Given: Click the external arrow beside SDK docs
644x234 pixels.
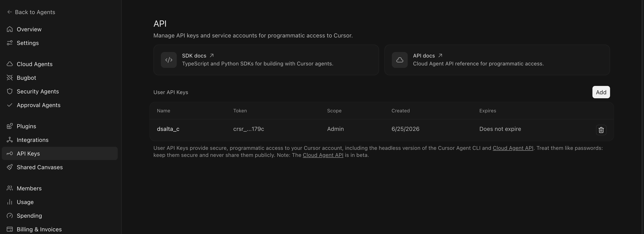Looking at the screenshot, I should 212,56.
